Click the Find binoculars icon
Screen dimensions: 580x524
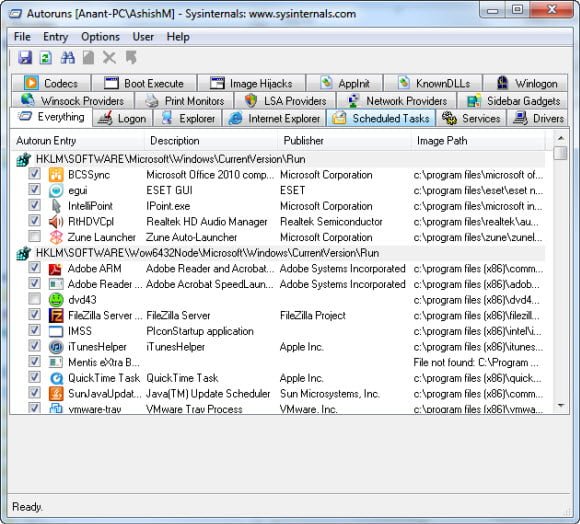[68, 58]
